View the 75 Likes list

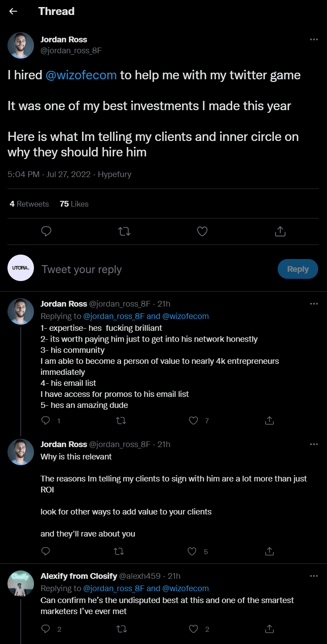pos(74,204)
